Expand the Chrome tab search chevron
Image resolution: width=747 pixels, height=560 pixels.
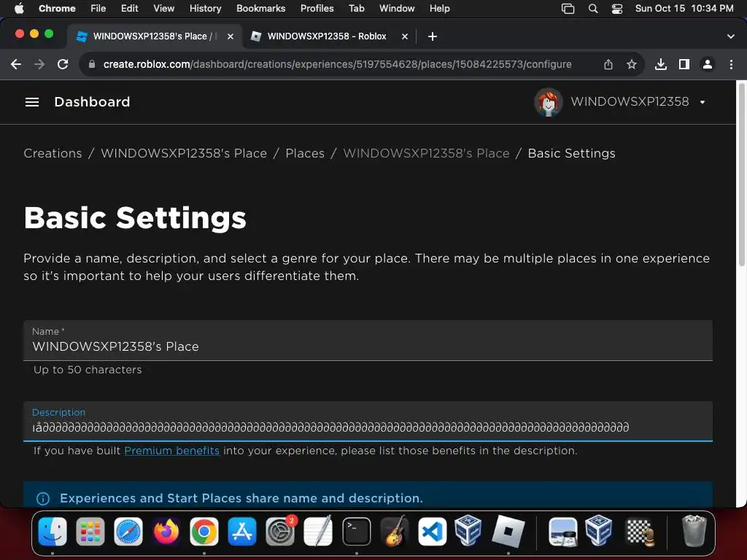point(731,36)
